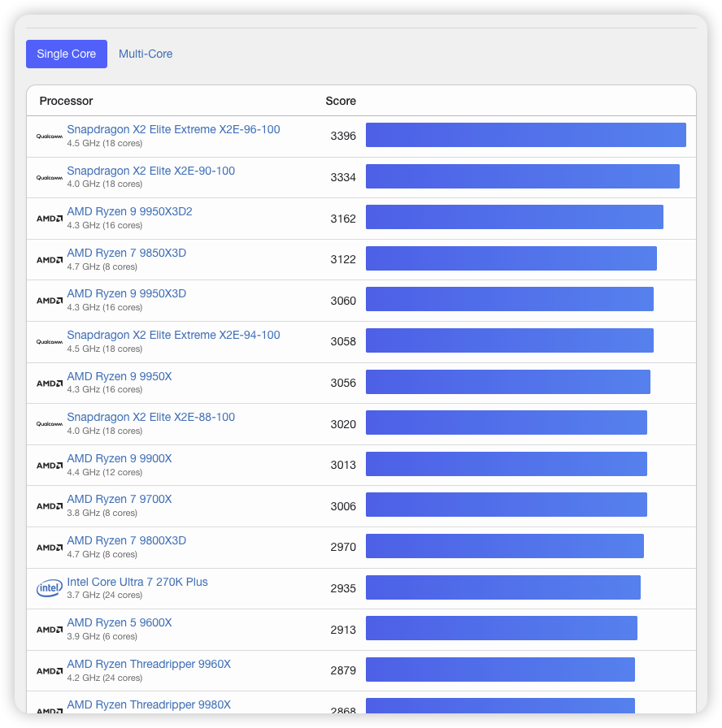Click '3.9 GHz (6 cores)' spec text

point(102,636)
